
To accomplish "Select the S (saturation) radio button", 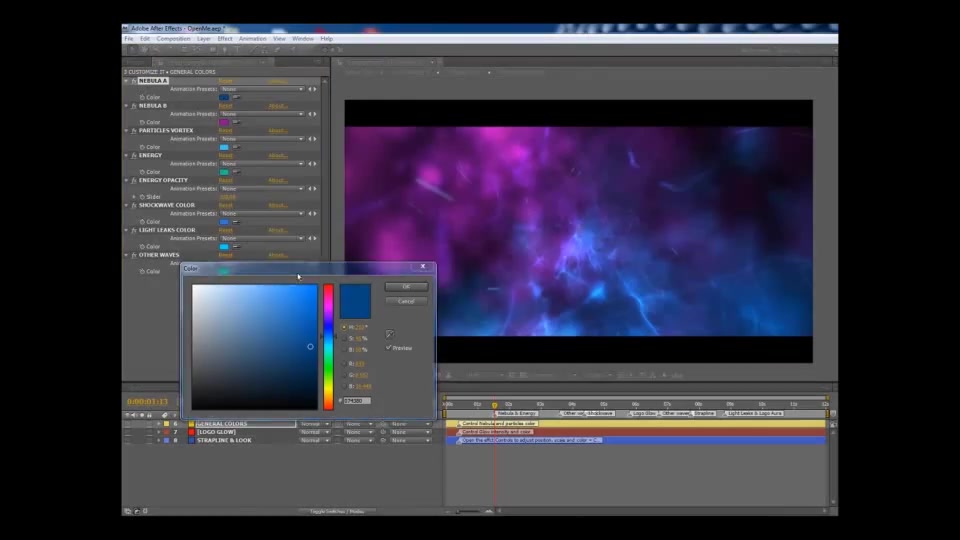I will [343, 339].
